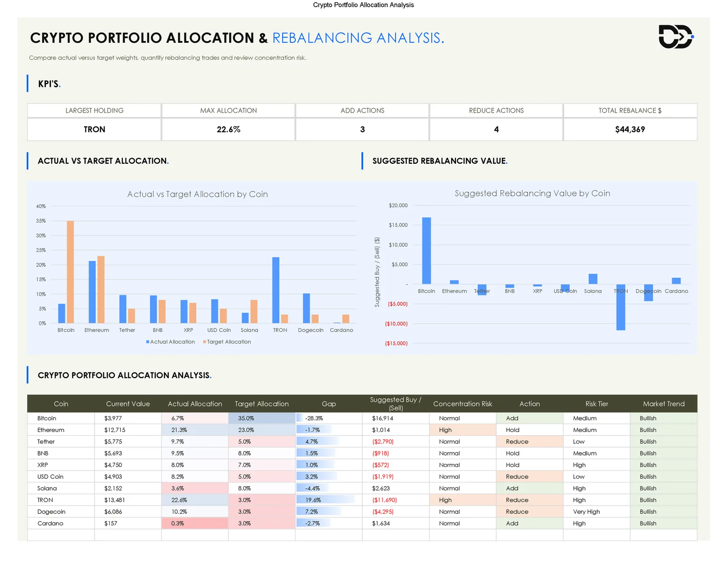Click the CRYPTO PORTFOLIO ALLOCATION ANALYSIS section heading
728x562 pixels.
(x=125, y=375)
